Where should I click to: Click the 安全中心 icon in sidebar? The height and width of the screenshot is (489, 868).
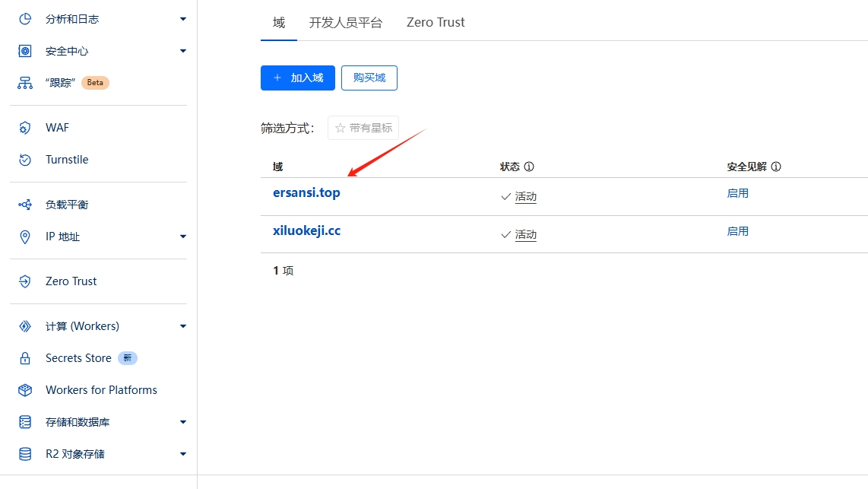click(25, 51)
